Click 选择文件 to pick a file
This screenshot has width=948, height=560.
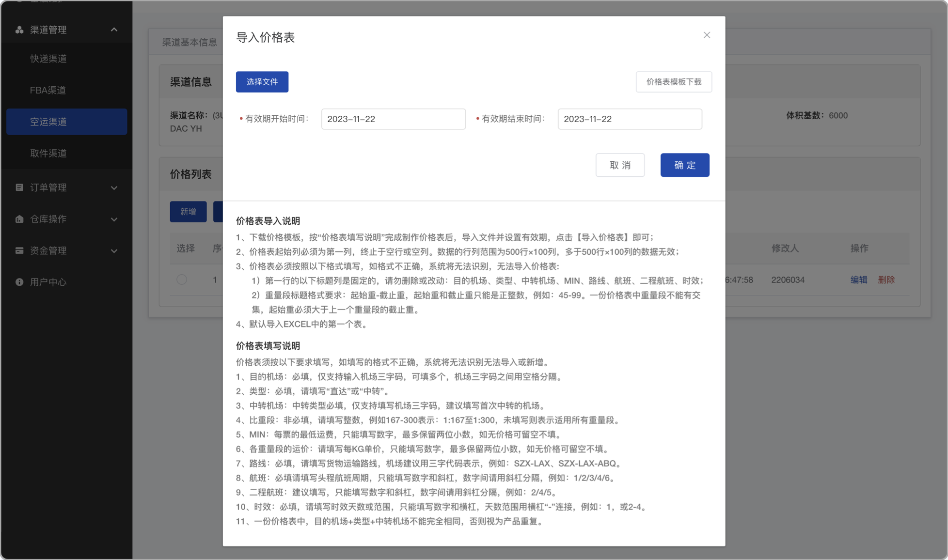pos(262,81)
